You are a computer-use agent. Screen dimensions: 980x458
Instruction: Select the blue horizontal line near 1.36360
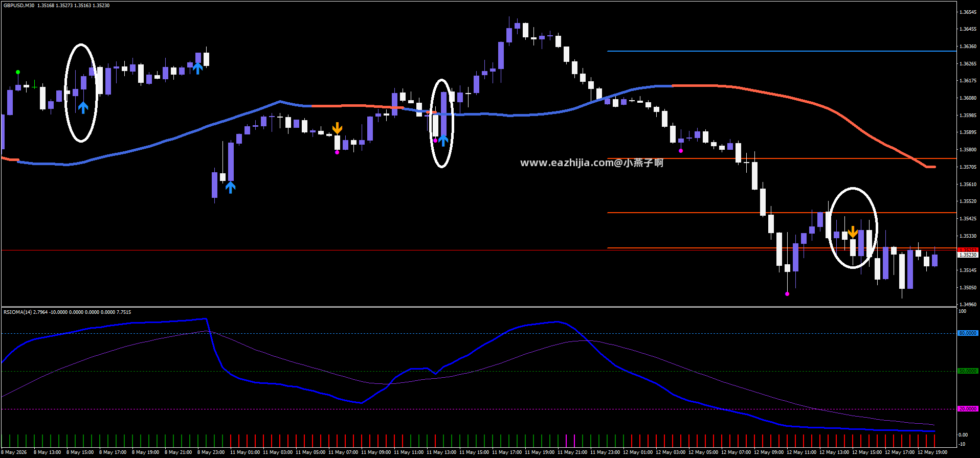pyautogui.click(x=782, y=51)
